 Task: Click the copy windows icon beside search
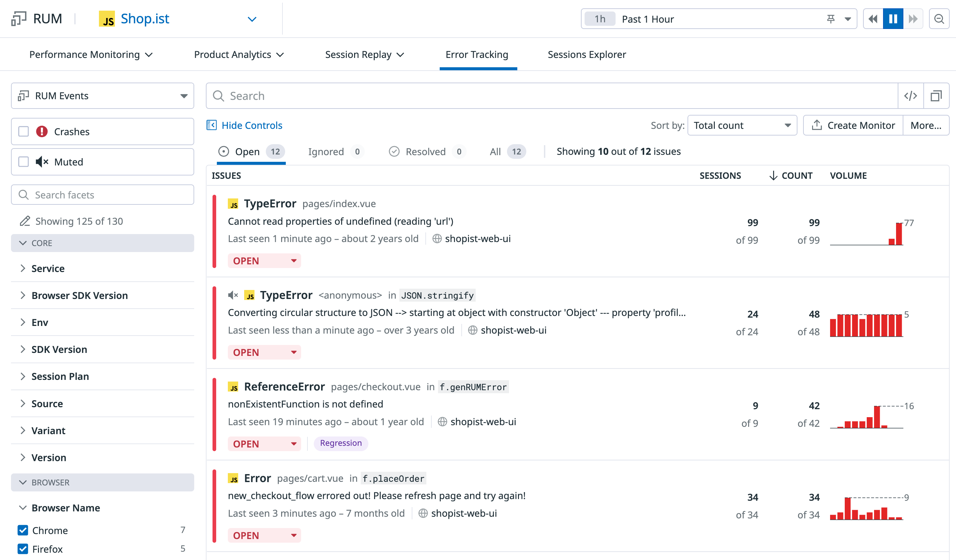936,96
